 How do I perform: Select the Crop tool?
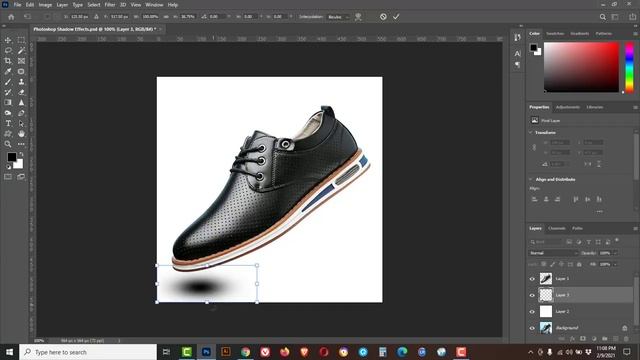point(8,61)
